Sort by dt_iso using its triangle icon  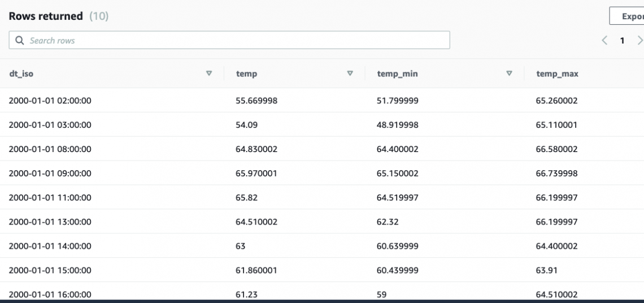coord(209,73)
